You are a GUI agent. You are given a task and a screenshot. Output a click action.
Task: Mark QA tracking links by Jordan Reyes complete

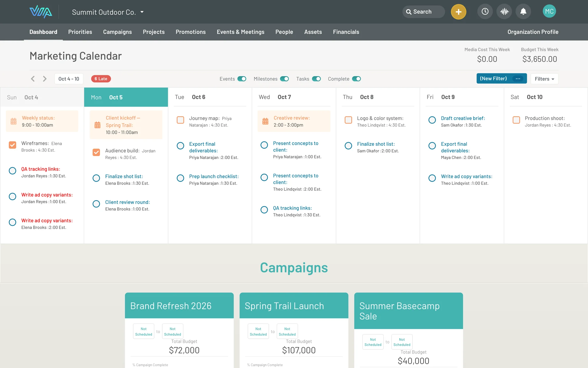(x=12, y=171)
